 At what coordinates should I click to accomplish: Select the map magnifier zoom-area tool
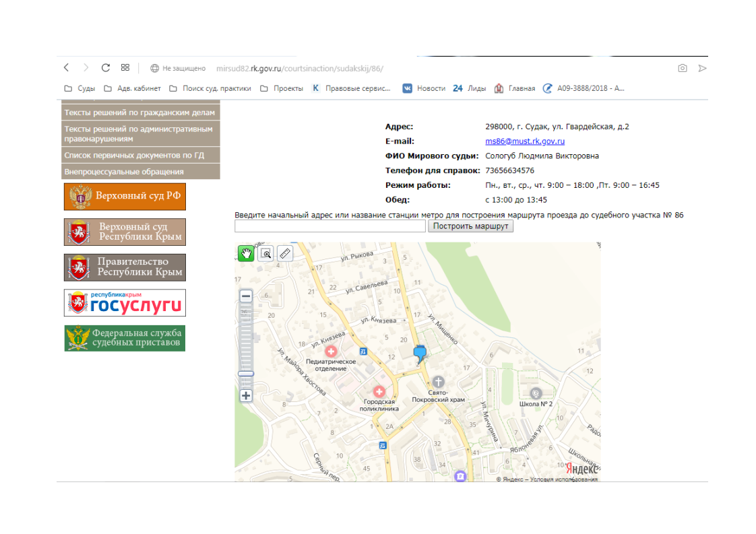pos(266,253)
